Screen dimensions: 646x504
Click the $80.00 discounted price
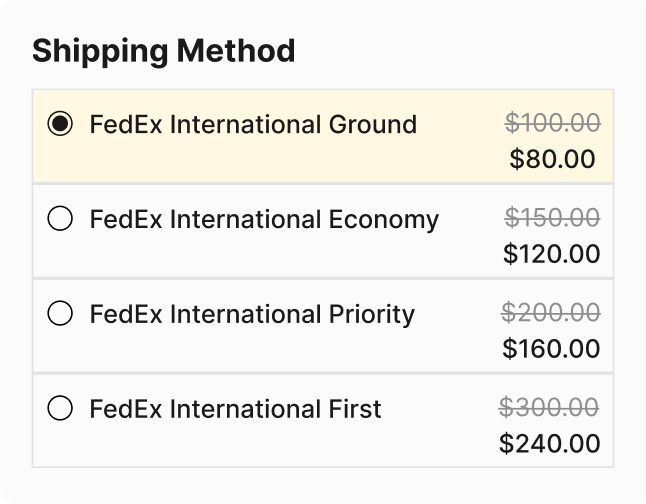click(x=552, y=159)
